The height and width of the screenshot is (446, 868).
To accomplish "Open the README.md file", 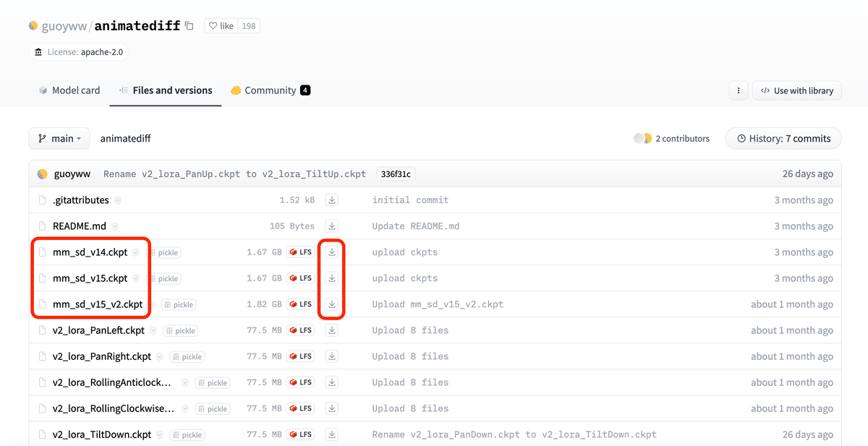I will (x=80, y=226).
